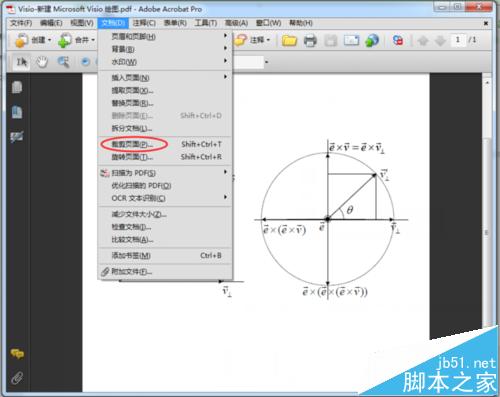This screenshot has width=500, height=397.
Task: Click the Open folder icon
Action: click(x=289, y=41)
